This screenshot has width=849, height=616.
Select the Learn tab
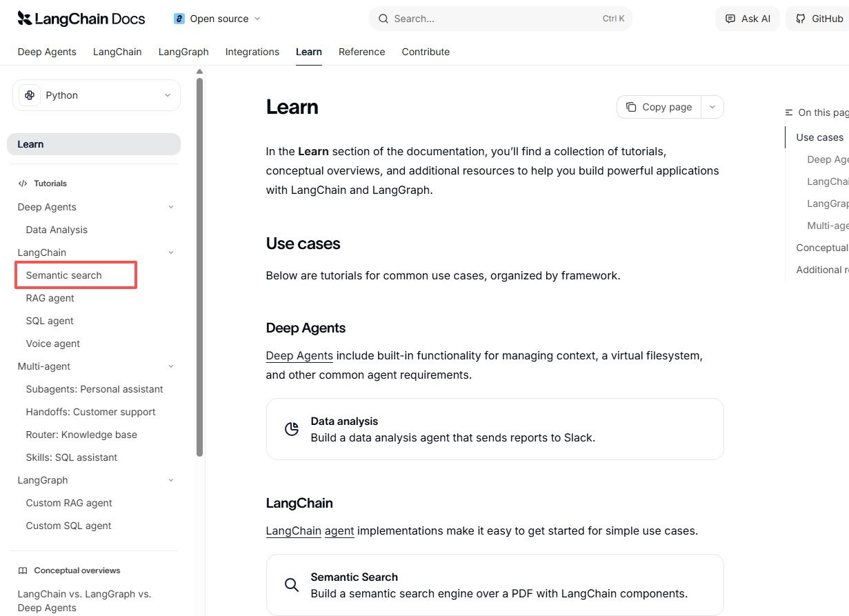[x=309, y=52]
